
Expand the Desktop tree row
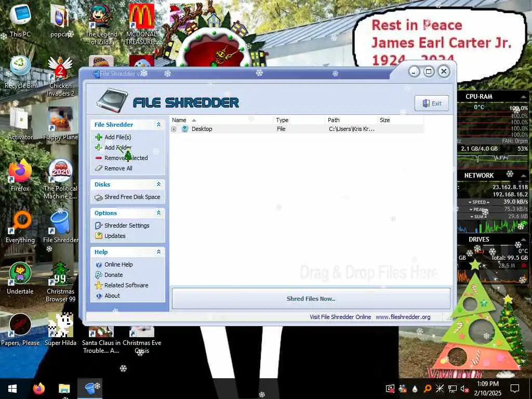pos(174,129)
